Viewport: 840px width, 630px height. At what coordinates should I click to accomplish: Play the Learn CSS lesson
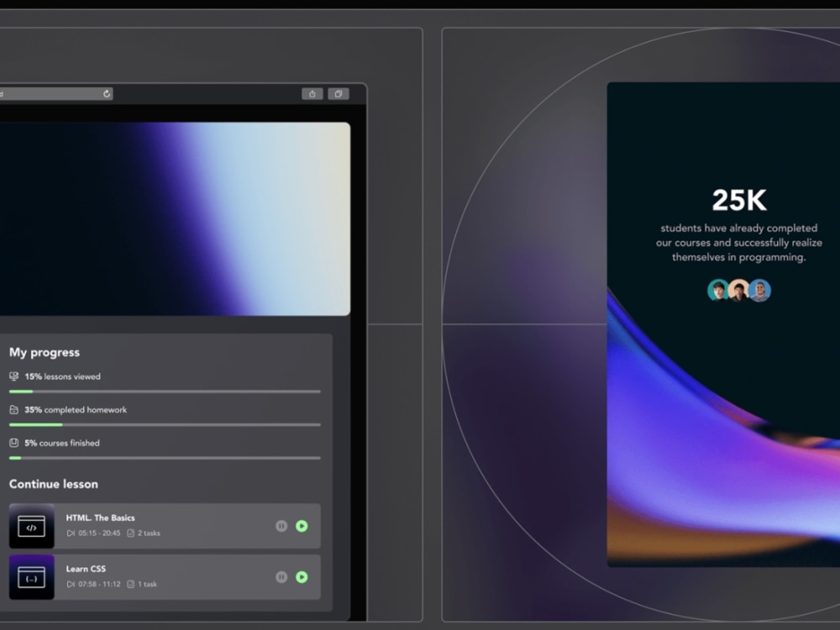click(302, 577)
